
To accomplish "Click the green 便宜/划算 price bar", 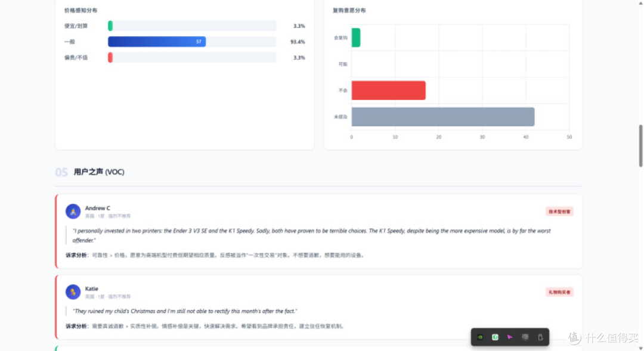I will [110, 26].
